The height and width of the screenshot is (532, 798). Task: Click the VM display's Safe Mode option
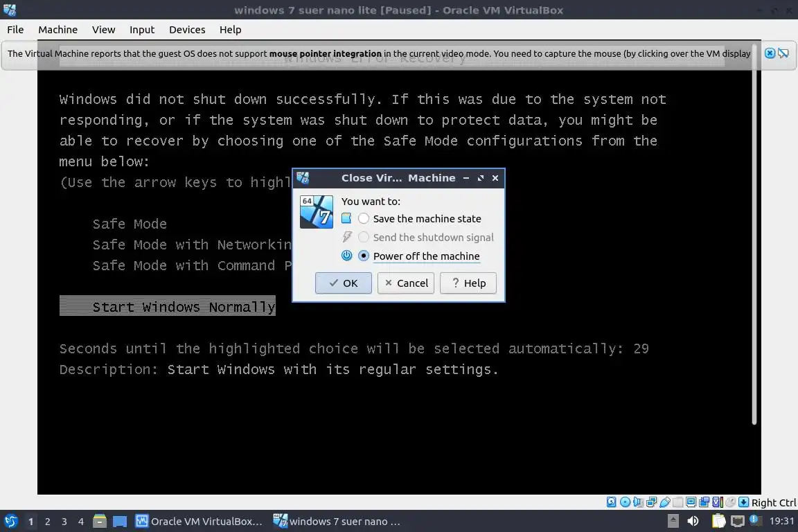pyautogui.click(x=130, y=224)
